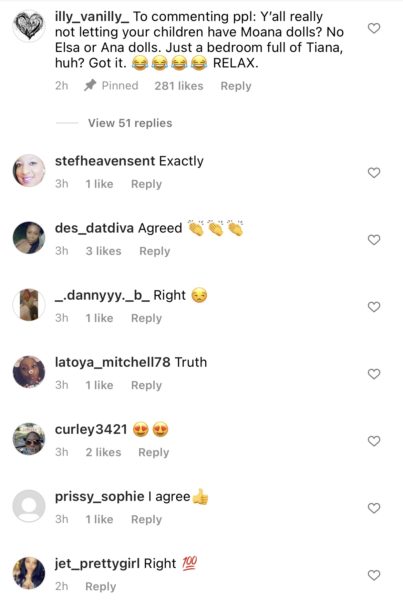Viewport: 403px width, 600px height.
Task: Tap the heart beside _.dannyyy._b_'s comment
Action: (x=374, y=307)
